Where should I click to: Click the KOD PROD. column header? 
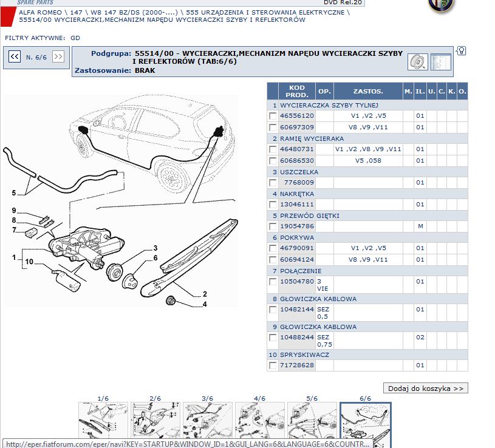297,91
